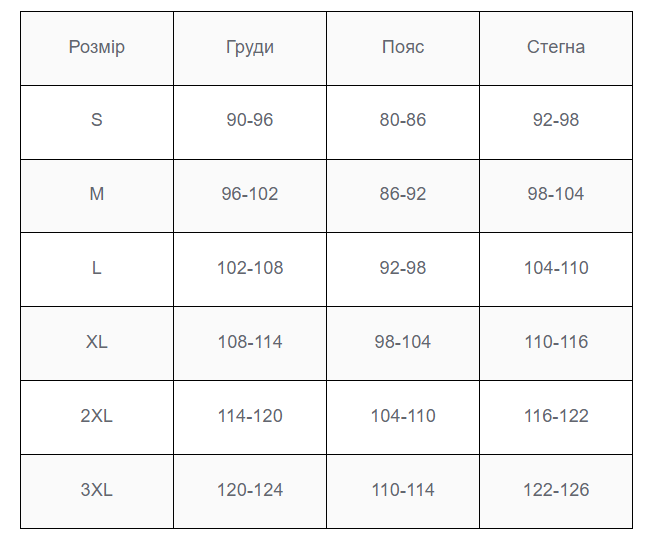Select the L size cell
The height and width of the screenshot is (551, 654).
coord(97,269)
